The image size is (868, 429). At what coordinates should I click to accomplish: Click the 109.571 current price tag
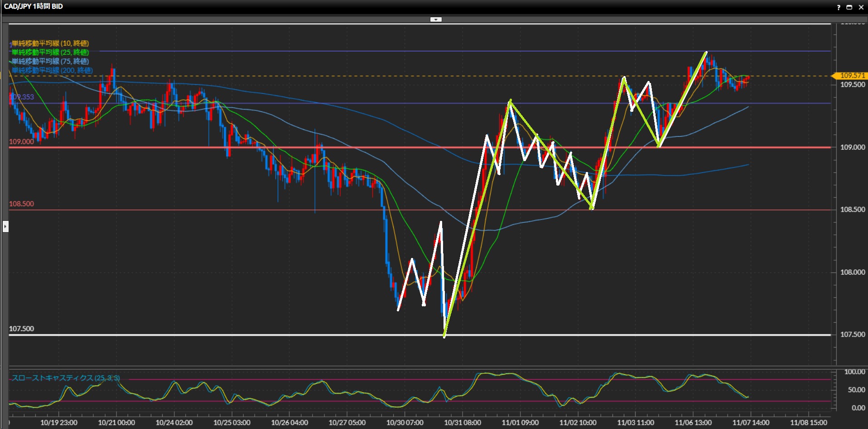[x=851, y=76]
